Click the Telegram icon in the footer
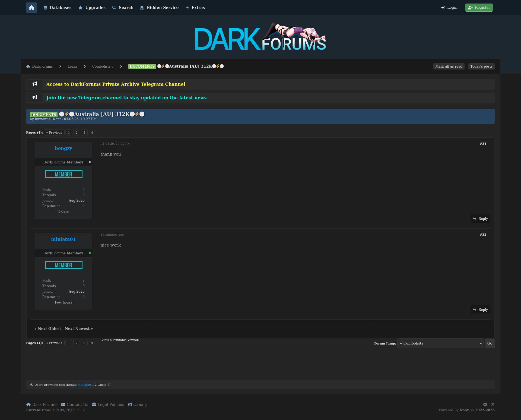521x420 pixels. coord(485,405)
